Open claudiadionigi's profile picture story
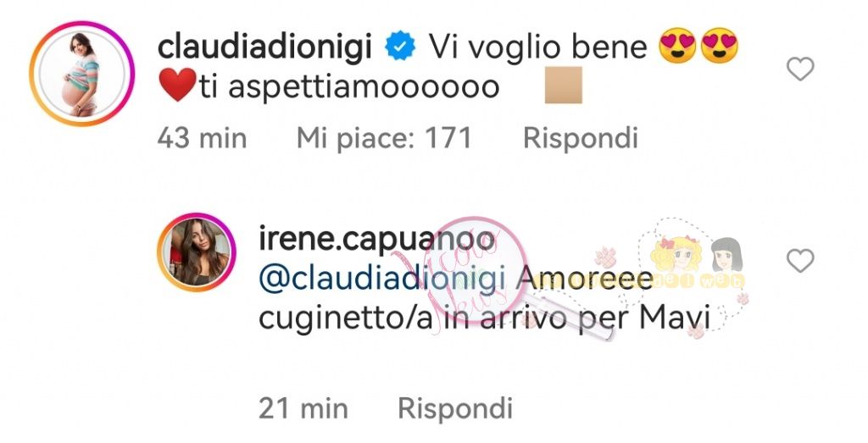The width and height of the screenshot is (868, 443). 82,74
